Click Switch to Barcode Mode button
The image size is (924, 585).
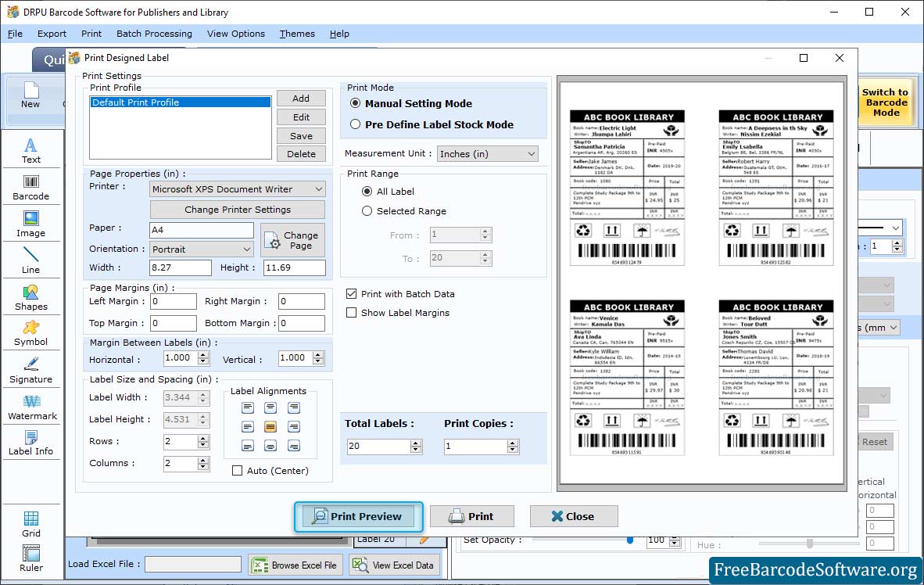[885, 102]
